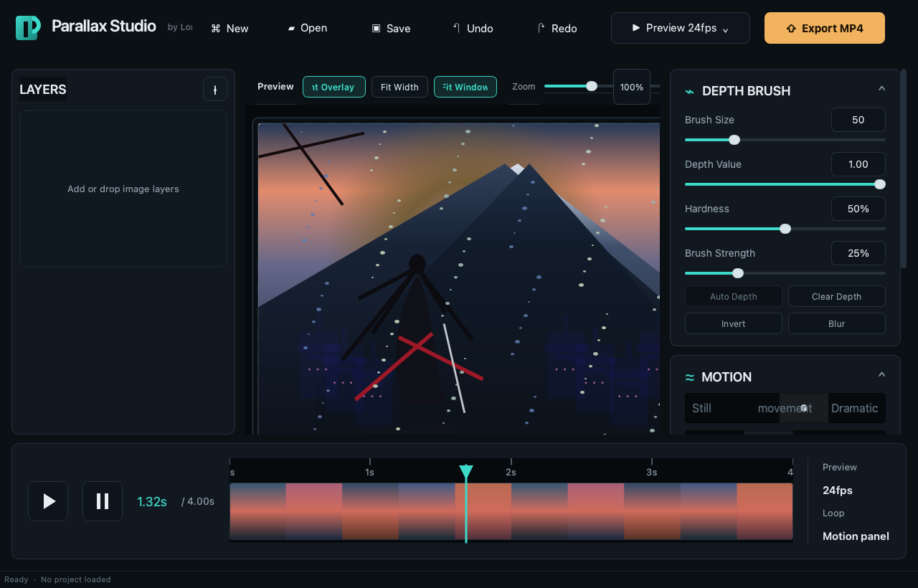Viewport: 918px width, 588px height.
Task: Click the 2s mark on the timeline ruler
Action: coord(511,472)
